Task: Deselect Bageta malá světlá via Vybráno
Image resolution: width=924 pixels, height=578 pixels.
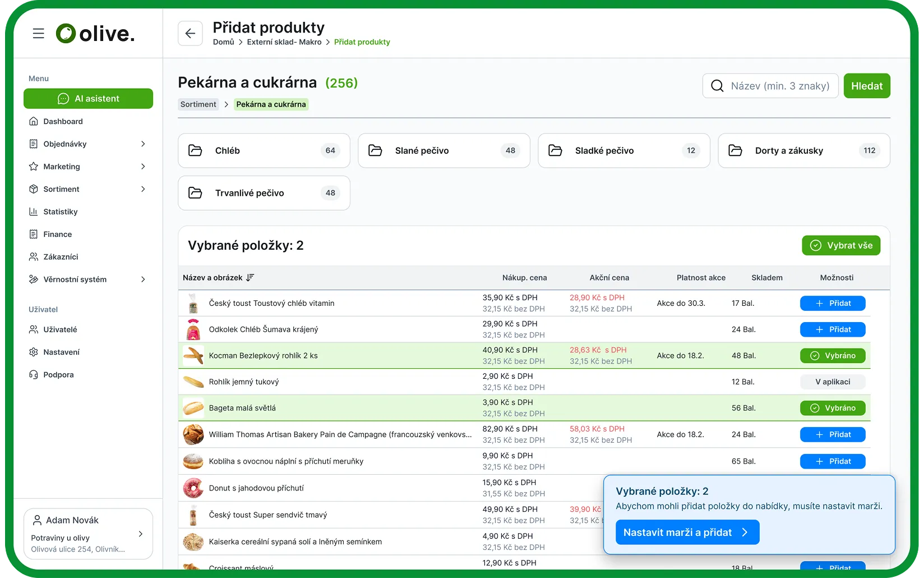Action: click(832, 409)
